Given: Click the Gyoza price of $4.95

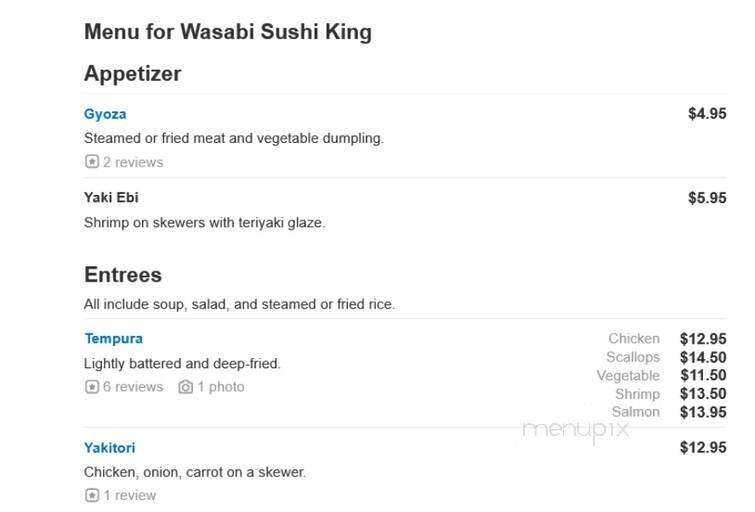Looking at the screenshot, I should 706,114.
